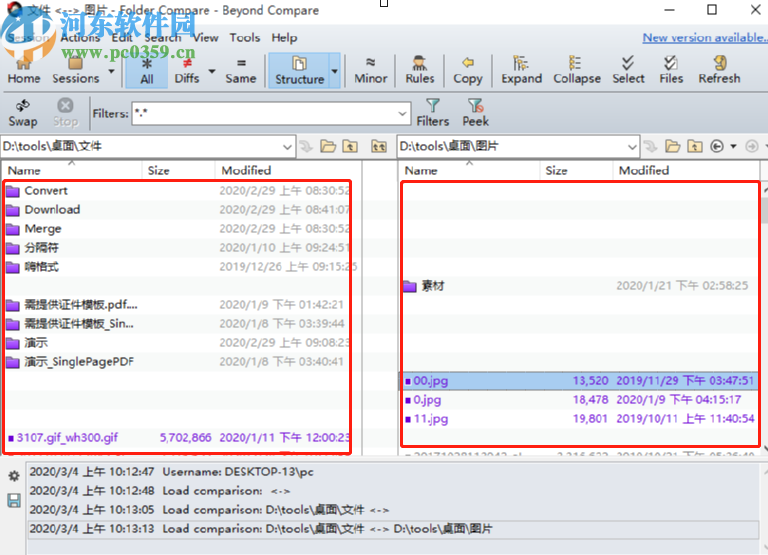Click the Expand all folders icon

tap(521, 71)
